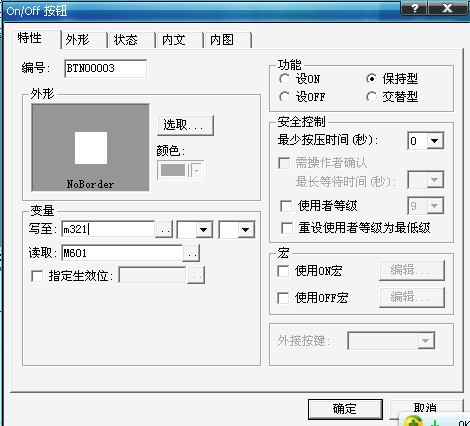Image resolution: width=470 pixels, height=426 pixels.
Task: Check 重设使用者等级为最低级 option
Action: pos(287,228)
